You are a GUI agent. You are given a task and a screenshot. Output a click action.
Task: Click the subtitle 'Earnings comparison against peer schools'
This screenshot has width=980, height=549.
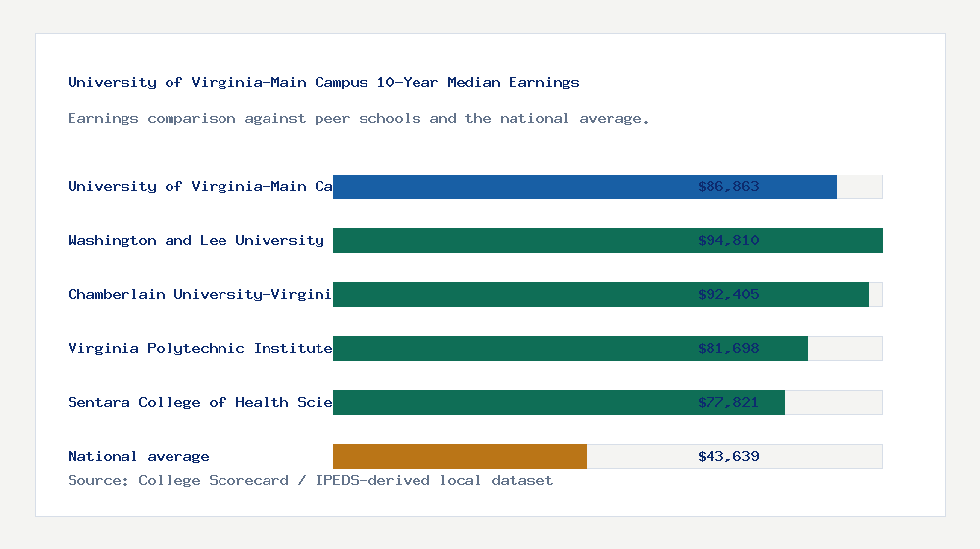click(x=359, y=119)
